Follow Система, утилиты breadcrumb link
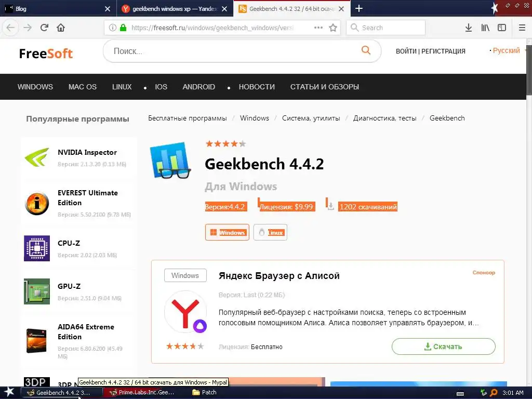The width and height of the screenshot is (532, 399). 311,118
